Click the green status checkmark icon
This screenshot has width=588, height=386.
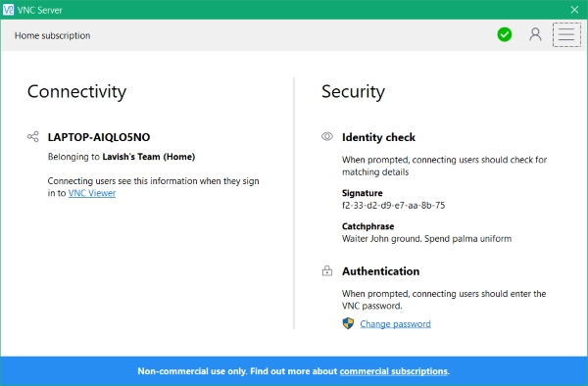tap(505, 34)
